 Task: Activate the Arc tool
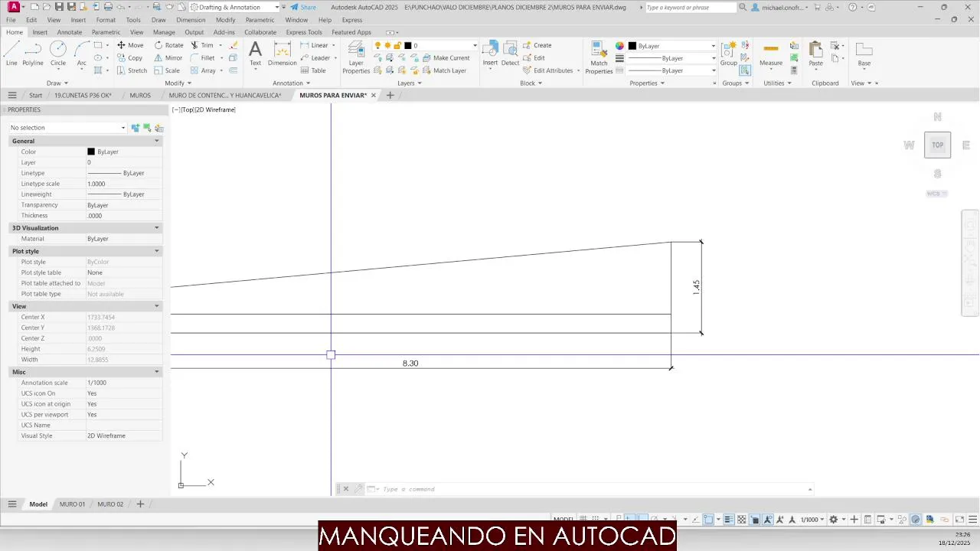tap(81, 54)
